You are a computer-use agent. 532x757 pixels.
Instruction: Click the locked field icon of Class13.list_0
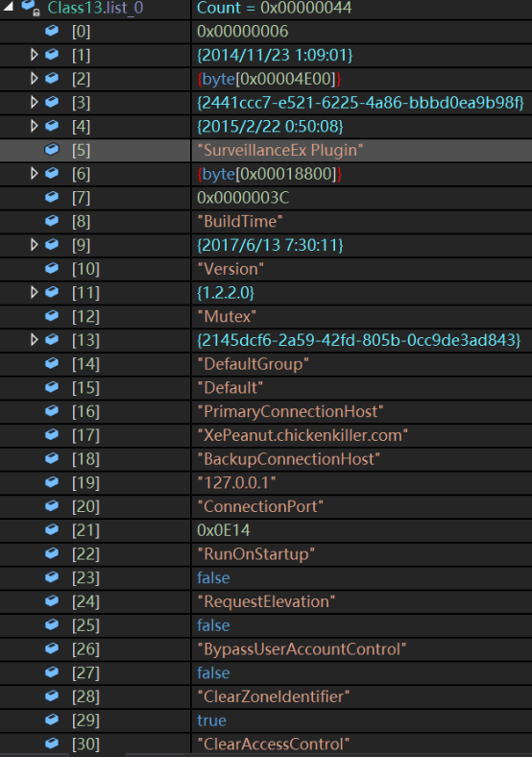(x=31, y=8)
